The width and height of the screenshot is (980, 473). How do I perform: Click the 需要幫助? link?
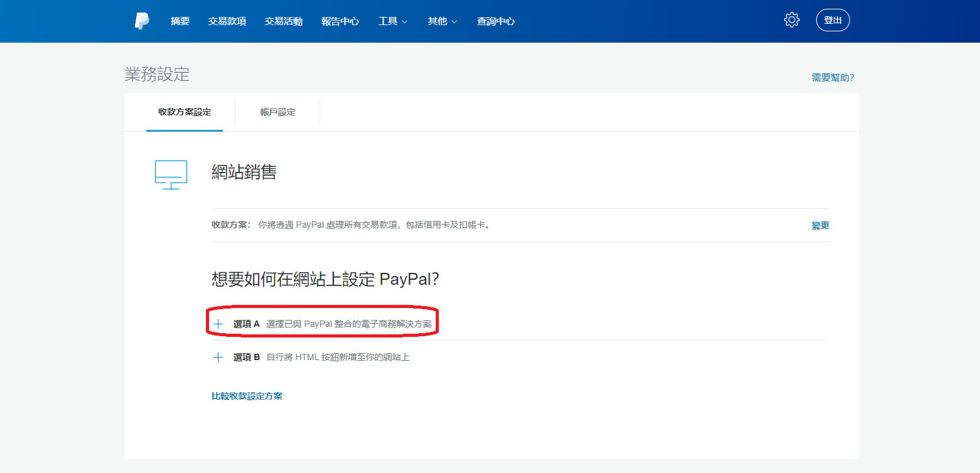pos(832,78)
